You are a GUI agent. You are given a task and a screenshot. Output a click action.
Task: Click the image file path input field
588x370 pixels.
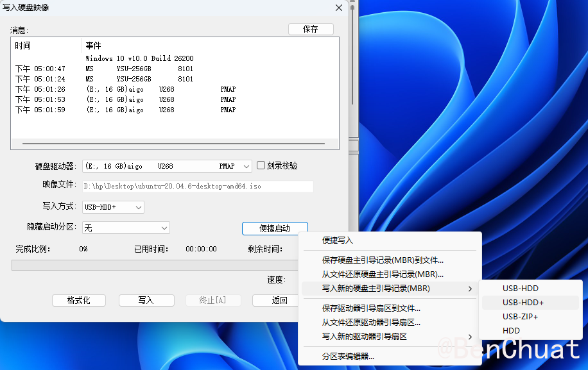(193, 186)
